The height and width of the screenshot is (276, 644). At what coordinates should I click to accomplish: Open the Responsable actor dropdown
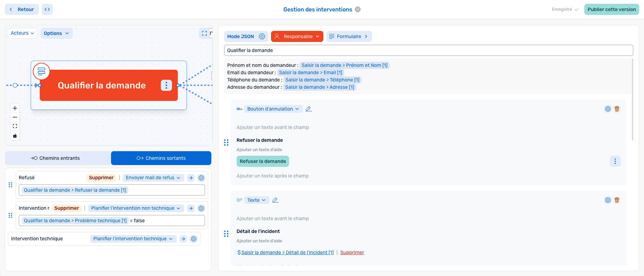tap(297, 36)
